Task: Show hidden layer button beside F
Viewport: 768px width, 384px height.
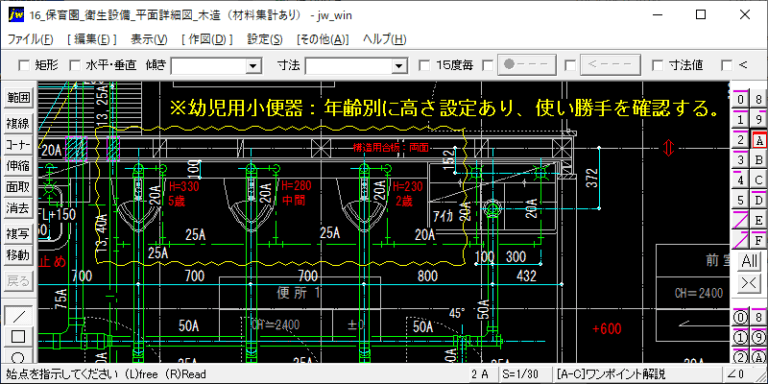Action: (x=741, y=240)
